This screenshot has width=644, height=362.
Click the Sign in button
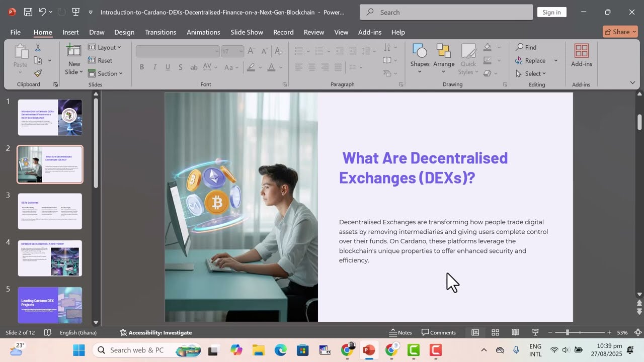pyautogui.click(x=551, y=12)
